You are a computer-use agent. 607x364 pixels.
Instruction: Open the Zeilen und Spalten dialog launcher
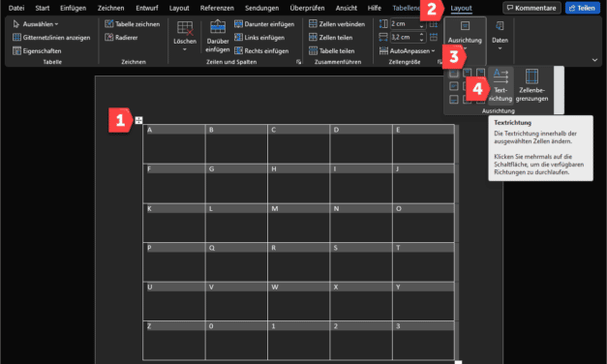click(x=298, y=62)
